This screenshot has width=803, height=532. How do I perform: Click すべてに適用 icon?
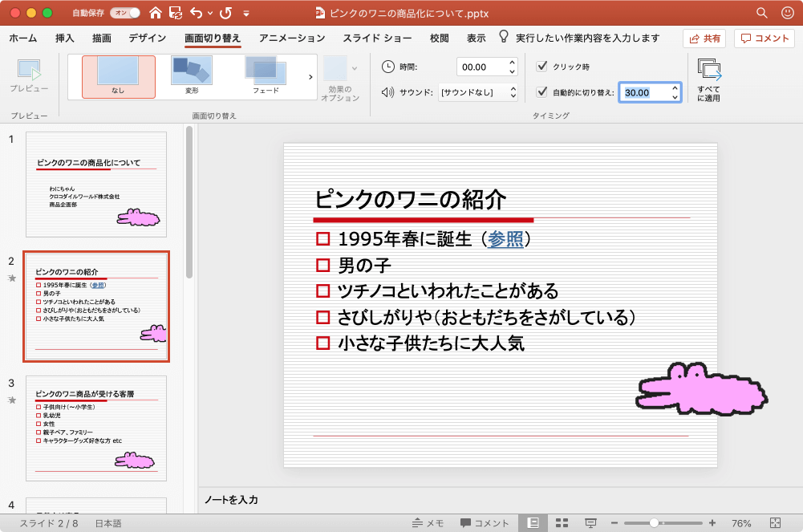point(709,80)
